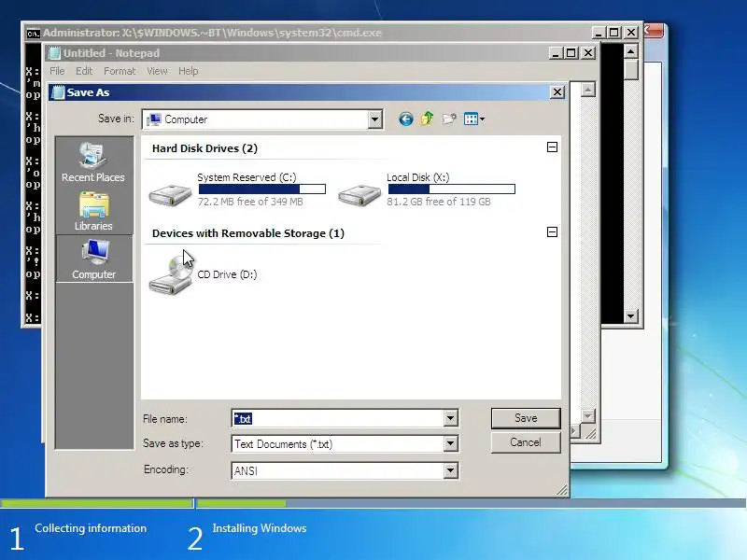Click Notepad vertical scroll down arrow
Viewport: 747px width, 560px height.
[588, 415]
